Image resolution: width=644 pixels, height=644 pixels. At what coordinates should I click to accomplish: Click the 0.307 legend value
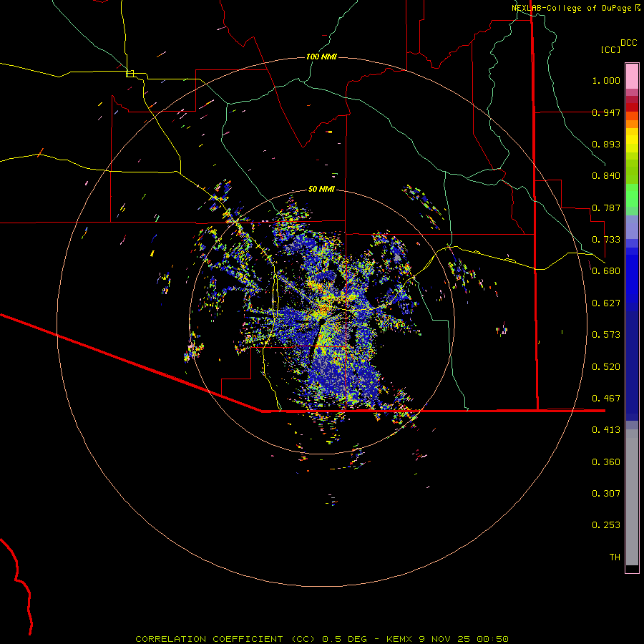[606, 494]
